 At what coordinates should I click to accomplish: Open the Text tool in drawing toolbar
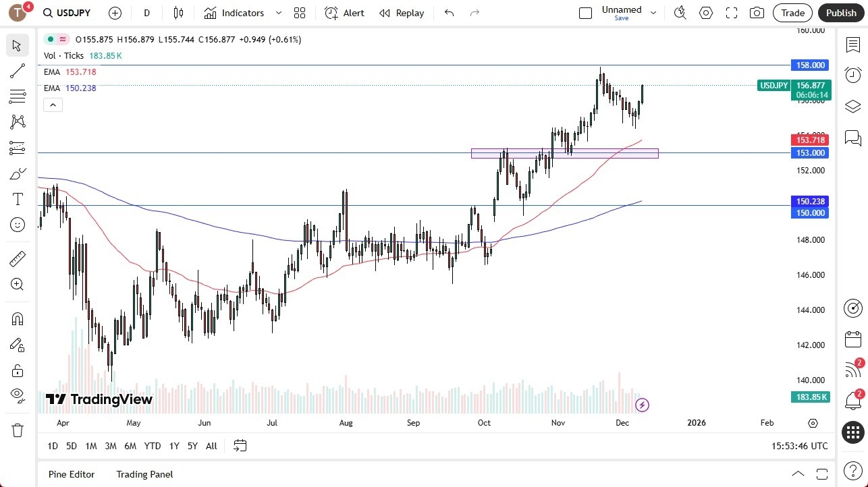pos(17,199)
